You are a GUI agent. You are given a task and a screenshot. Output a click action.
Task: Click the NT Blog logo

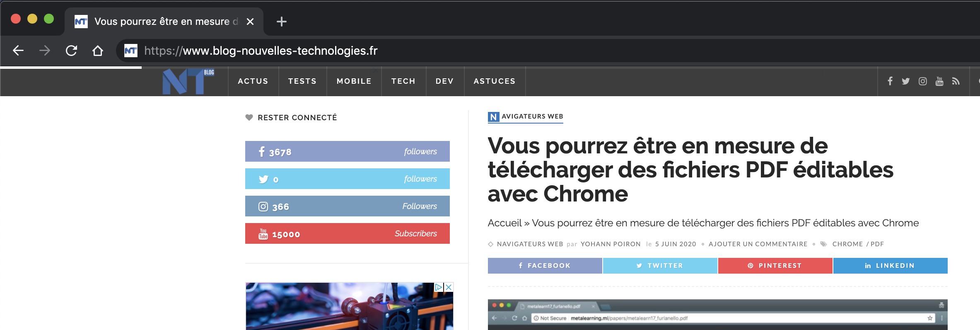pyautogui.click(x=188, y=81)
